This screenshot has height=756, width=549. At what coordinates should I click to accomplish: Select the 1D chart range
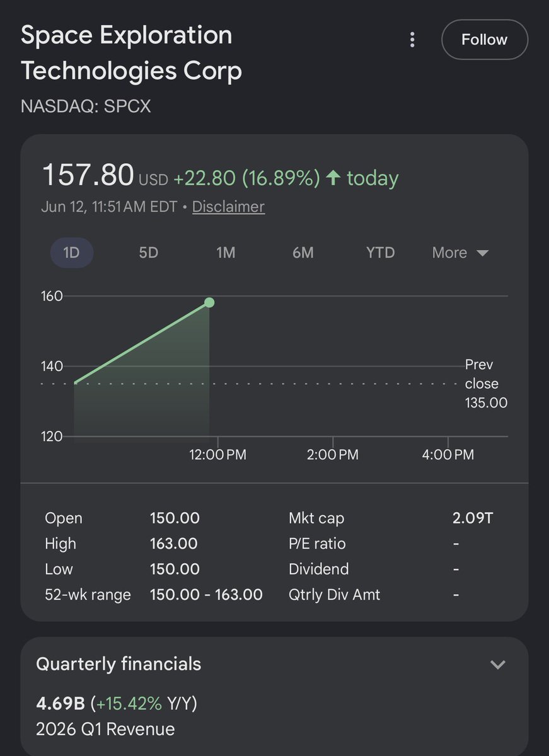click(72, 253)
